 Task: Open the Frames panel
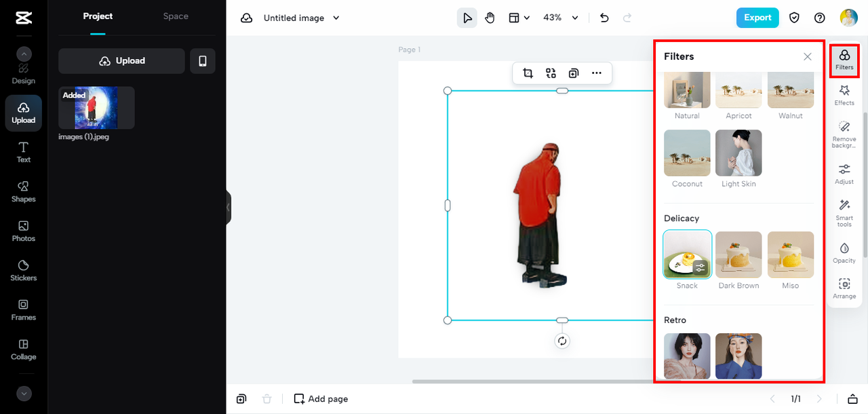tap(23, 309)
